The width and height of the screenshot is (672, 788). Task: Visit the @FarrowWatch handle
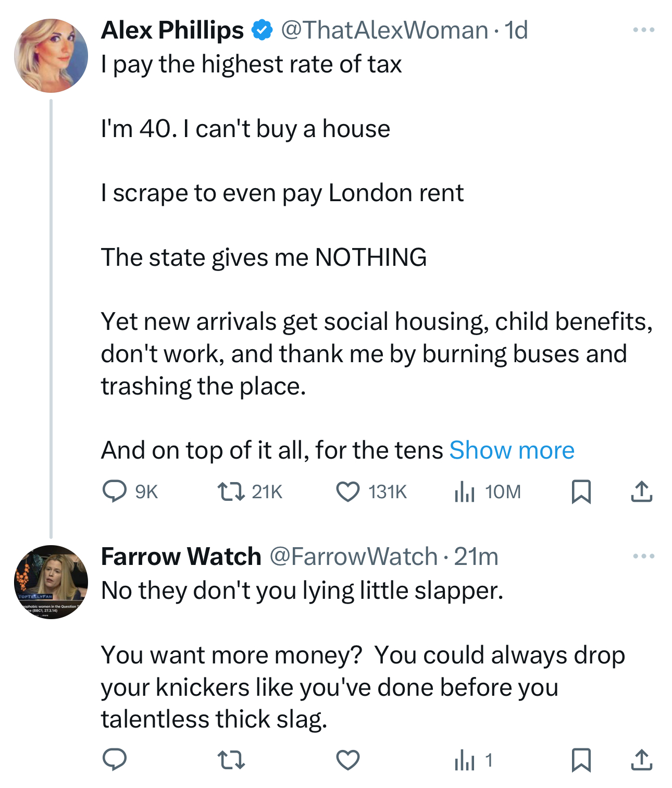tap(353, 557)
